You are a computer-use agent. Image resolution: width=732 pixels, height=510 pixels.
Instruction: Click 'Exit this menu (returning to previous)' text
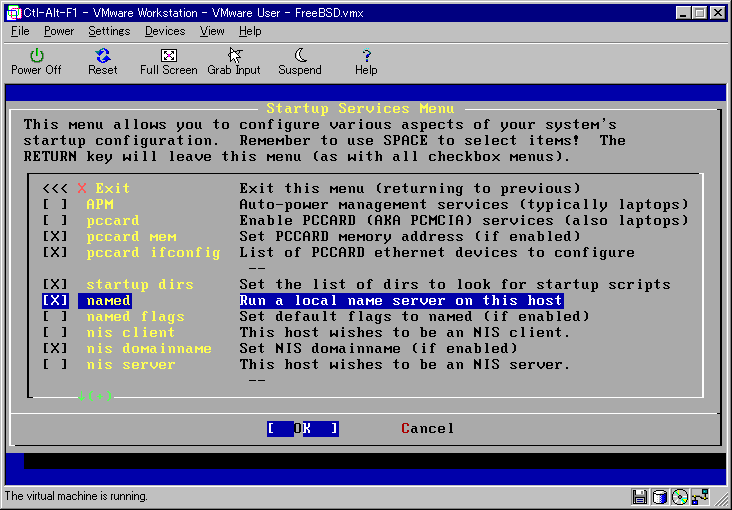410,188
